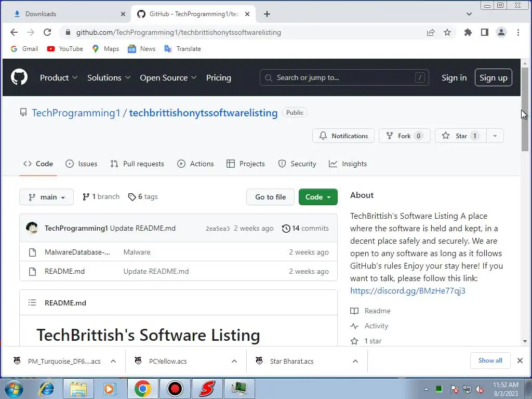View the 14 commits history
The width and height of the screenshot is (532, 399).
[305, 229]
